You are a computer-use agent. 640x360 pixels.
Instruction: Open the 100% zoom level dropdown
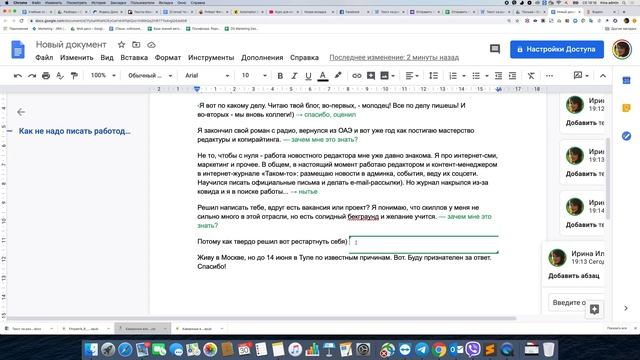[x=103, y=76]
